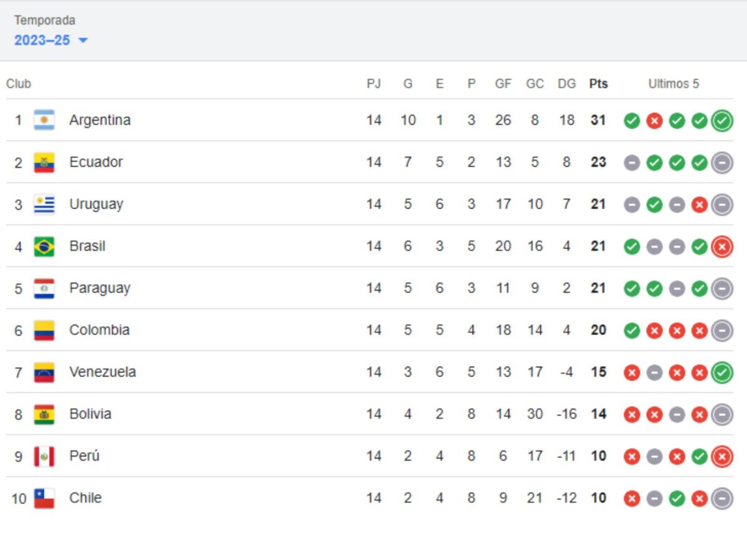Click the Ultimos 5 column header
The height and width of the screenshot is (560, 747).
pos(674,83)
